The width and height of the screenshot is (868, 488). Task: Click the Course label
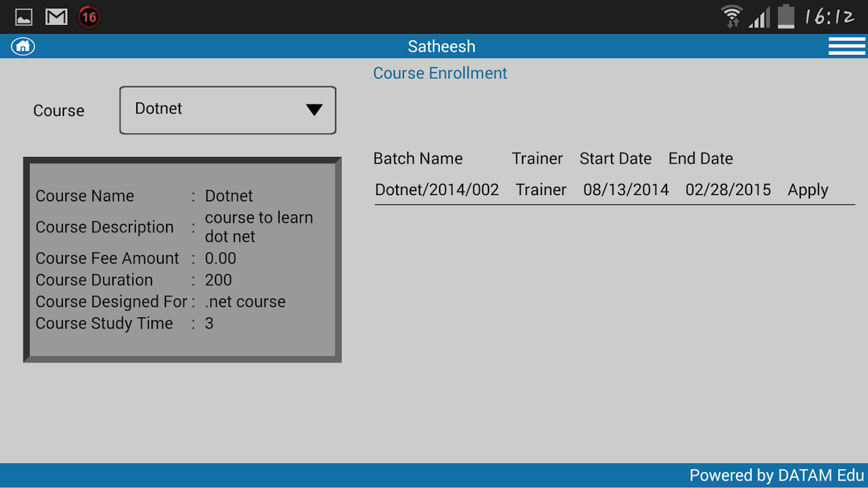coord(59,110)
